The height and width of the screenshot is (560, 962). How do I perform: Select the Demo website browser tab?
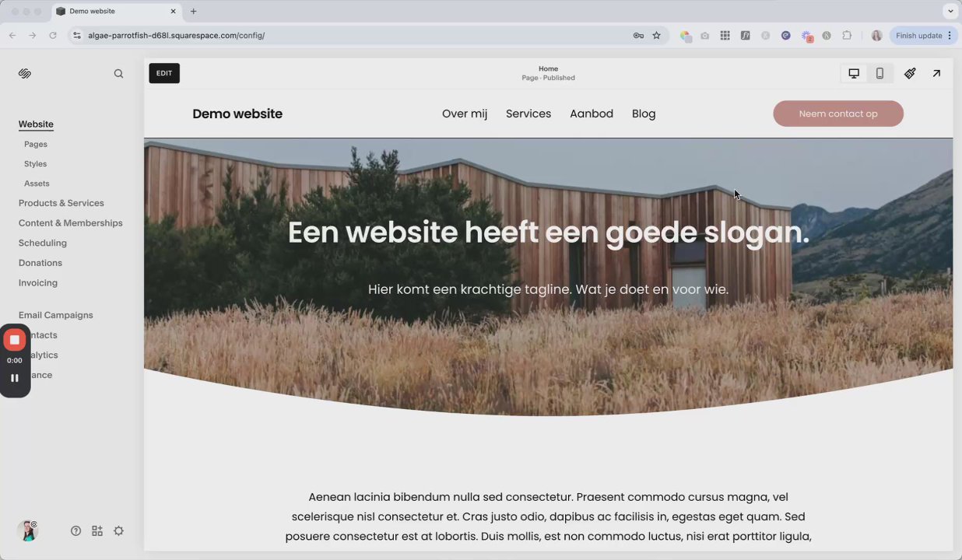click(117, 12)
